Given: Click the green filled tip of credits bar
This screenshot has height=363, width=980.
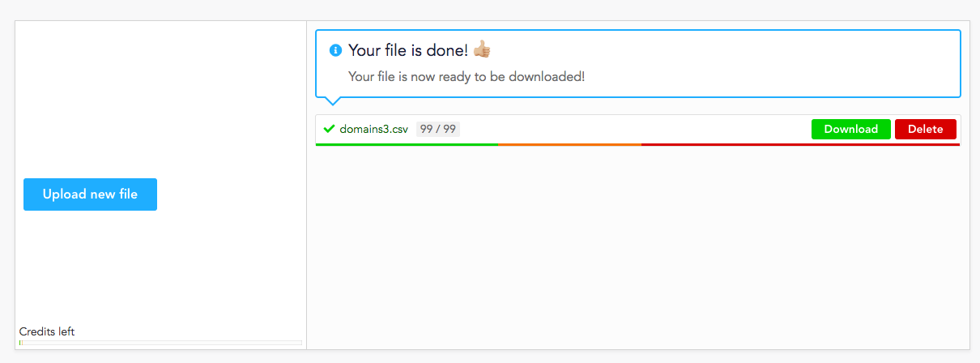Looking at the screenshot, I should tap(20, 343).
